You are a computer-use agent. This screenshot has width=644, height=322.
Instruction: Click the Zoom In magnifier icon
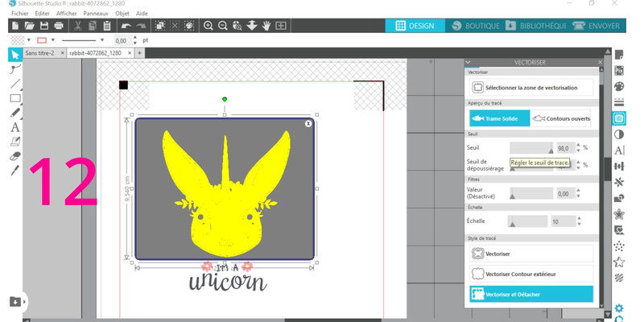click(208, 26)
